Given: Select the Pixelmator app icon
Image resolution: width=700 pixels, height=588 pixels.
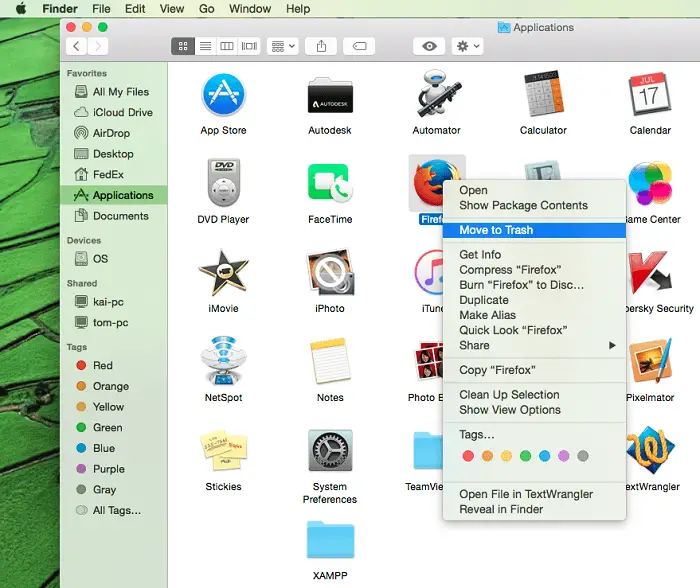Looking at the screenshot, I should pyautogui.click(x=650, y=361).
